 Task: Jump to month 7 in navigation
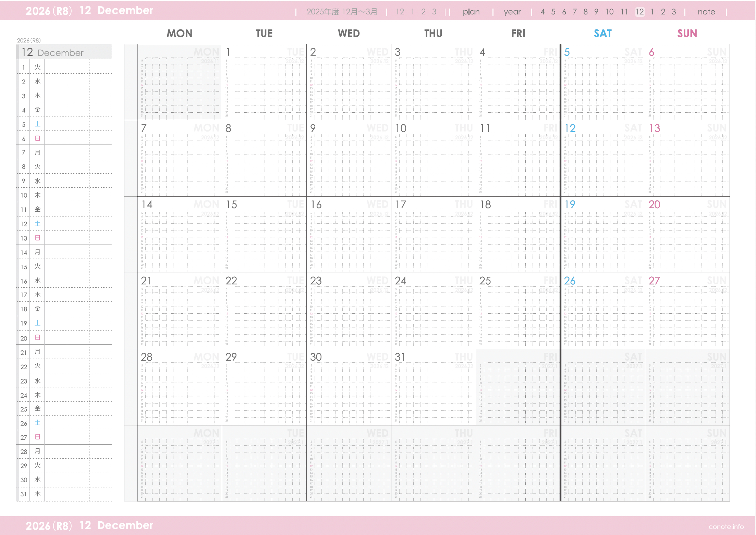(575, 12)
